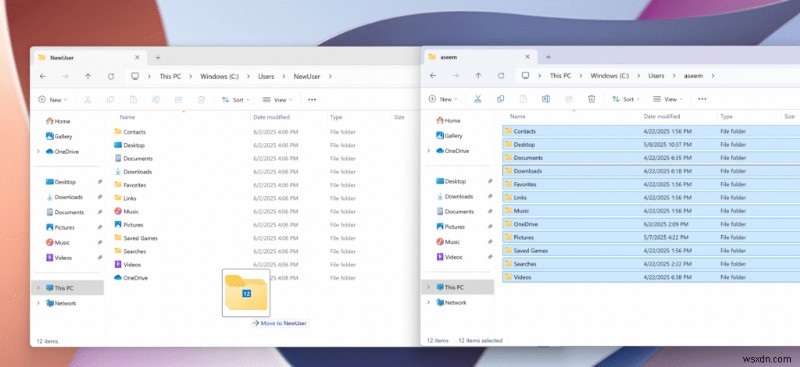Add a new tab in the NewUser window

[x=158, y=58]
